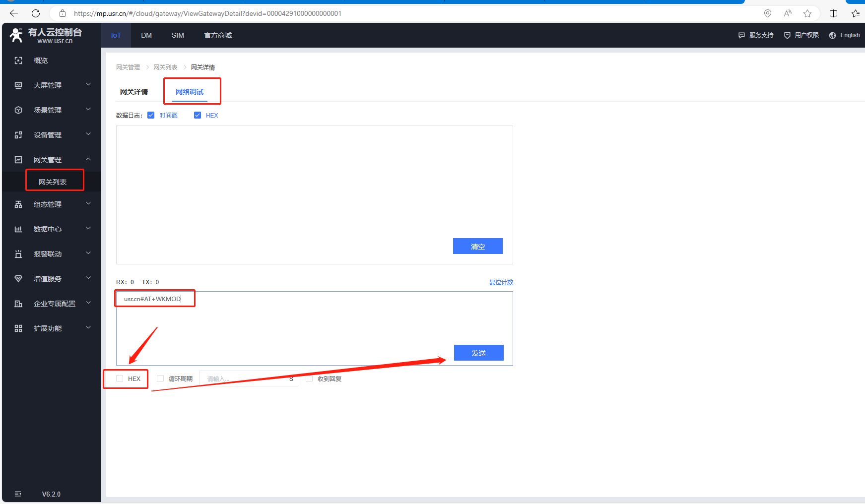Click the 复位计数 reset counter link
This screenshot has height=504, width=865.
[x=501, y=282]
